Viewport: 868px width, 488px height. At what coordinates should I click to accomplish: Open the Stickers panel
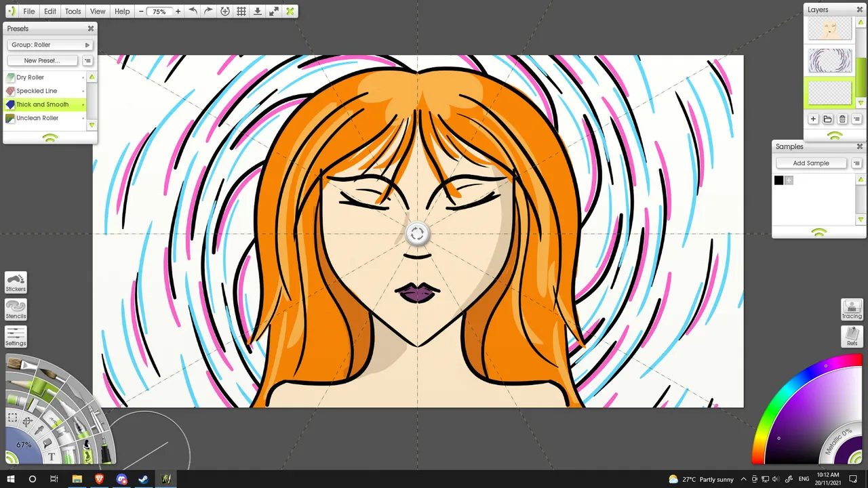click(x=16, y=283)
